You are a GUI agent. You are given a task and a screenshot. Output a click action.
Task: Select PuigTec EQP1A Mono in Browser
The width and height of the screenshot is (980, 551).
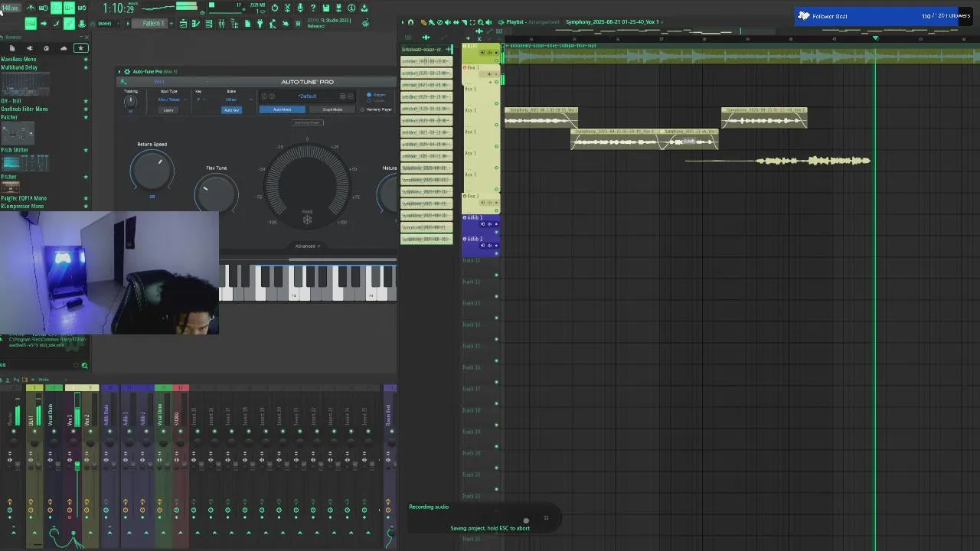coord(24,198)
